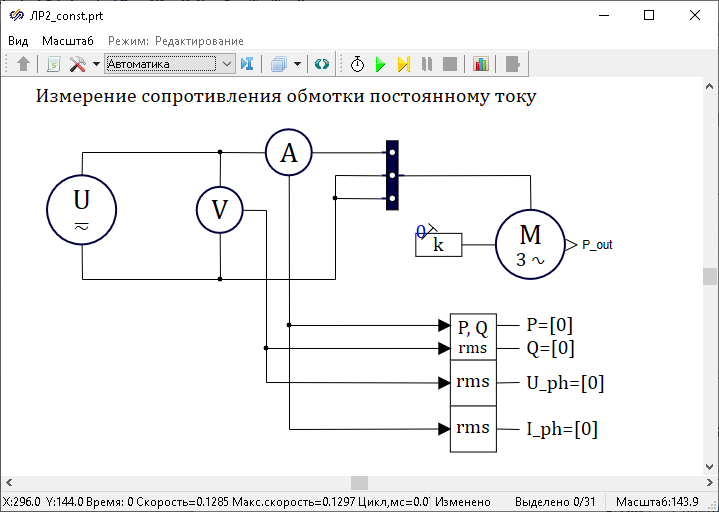Click the Q=[0] readout
719x512 pixels.
point(550,348)
